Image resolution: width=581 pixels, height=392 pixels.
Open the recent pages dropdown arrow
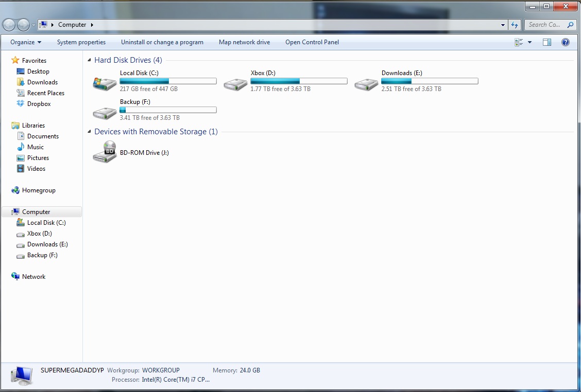[33, 25]
